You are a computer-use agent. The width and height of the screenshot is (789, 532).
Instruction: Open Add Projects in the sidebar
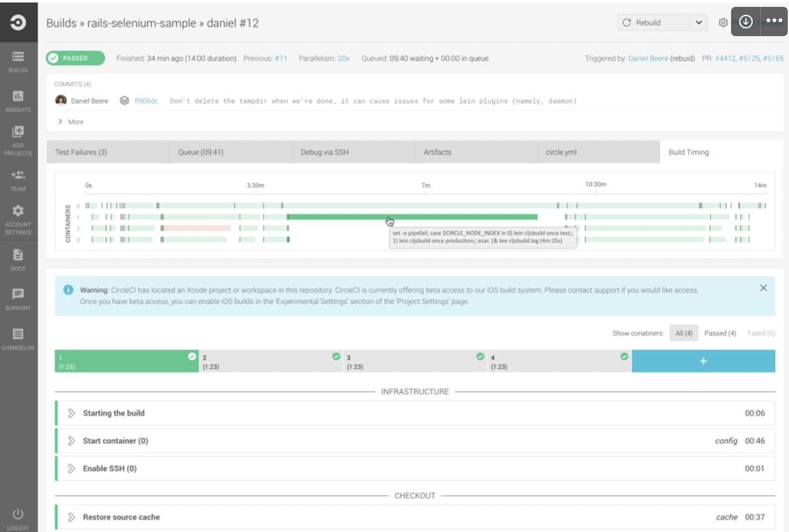pyautogui.click(x=18, y=141)
